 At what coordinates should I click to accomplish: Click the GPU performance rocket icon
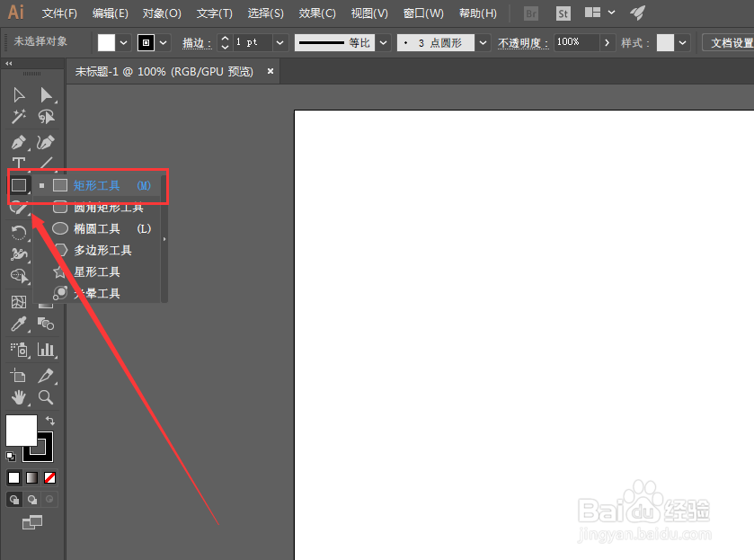coord(638,13)
